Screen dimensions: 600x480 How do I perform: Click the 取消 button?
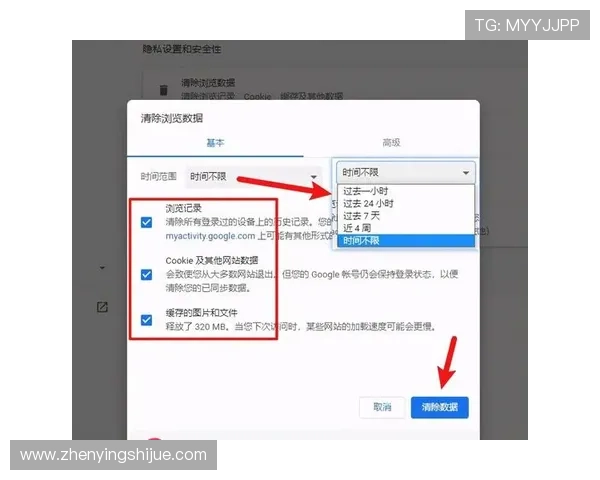tap(382, 407)
